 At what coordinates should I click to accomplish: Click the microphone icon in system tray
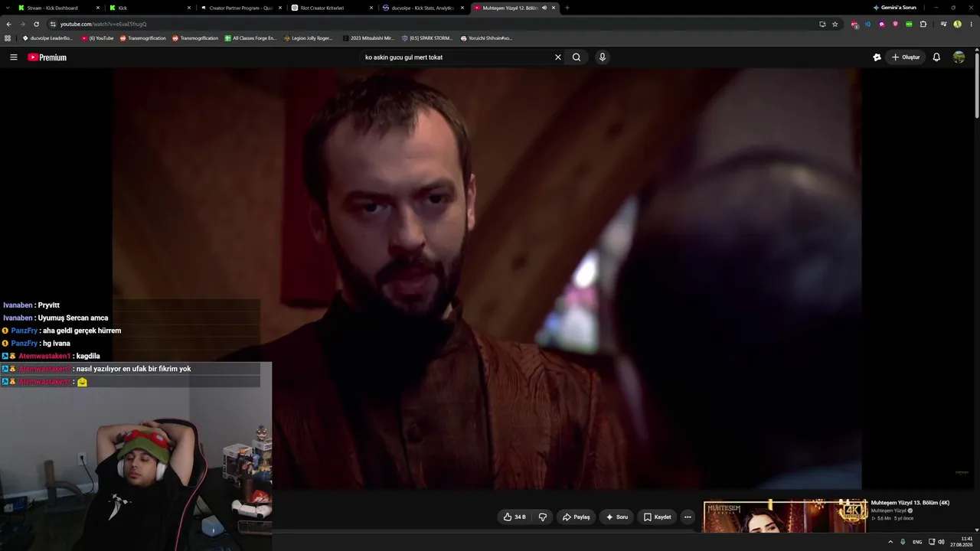point(903,542)
